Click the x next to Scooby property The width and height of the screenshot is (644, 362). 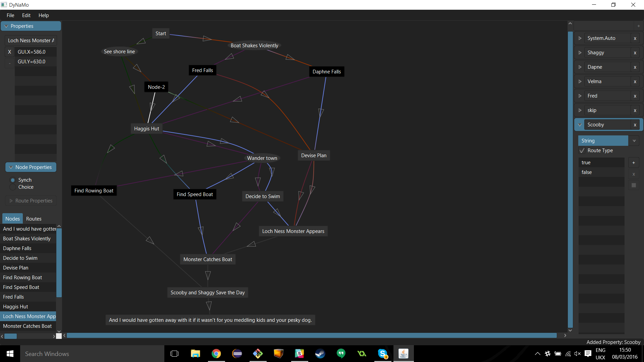[x=635, y=125]
